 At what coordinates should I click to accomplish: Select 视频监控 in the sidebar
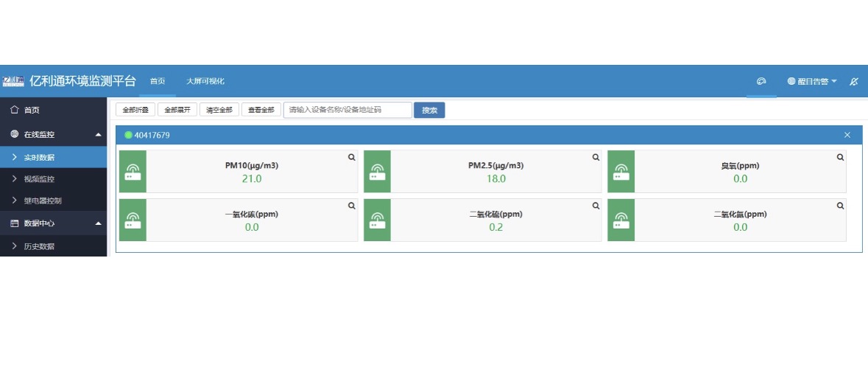[38, 179]
